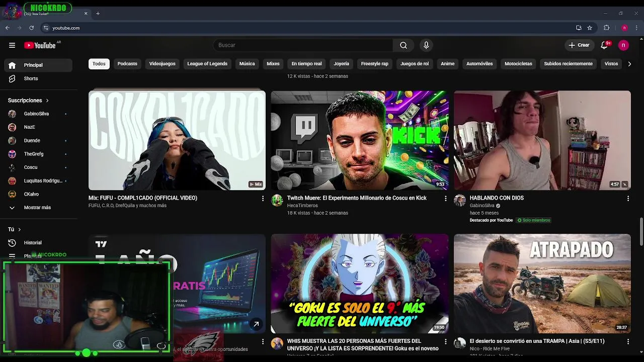Select the Videojuegos filter chip

(x=162, y=64)
